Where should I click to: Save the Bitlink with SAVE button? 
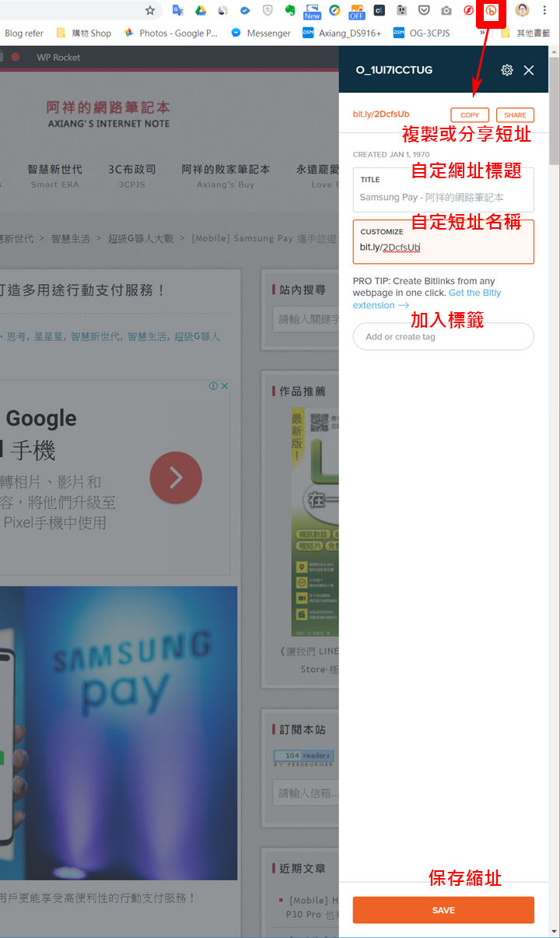click(443, 910)
